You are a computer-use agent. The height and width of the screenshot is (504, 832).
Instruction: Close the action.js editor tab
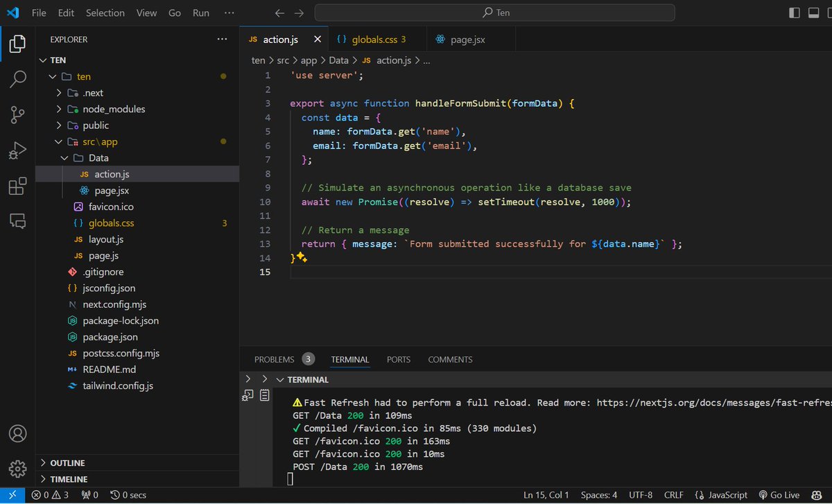[318, 40]
